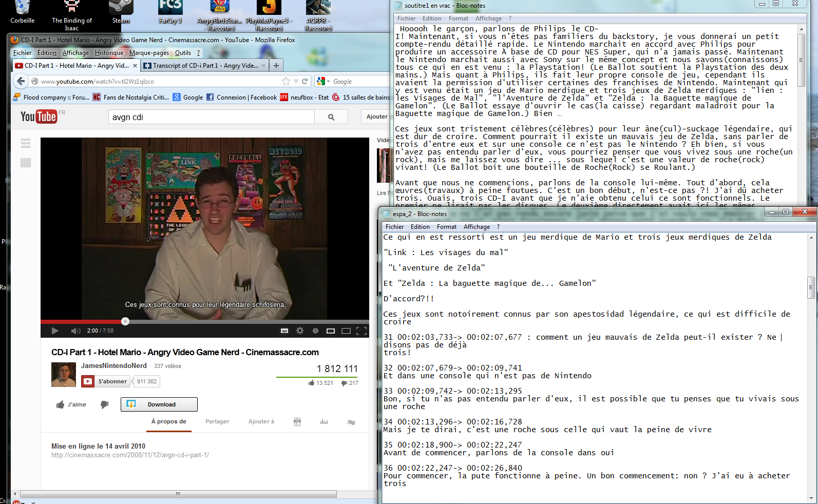Image resolution: width=818 pixels, height=504 pixels.
Task: Show video statistics icon
Action: pyautogui.click(x=324, y=422)
